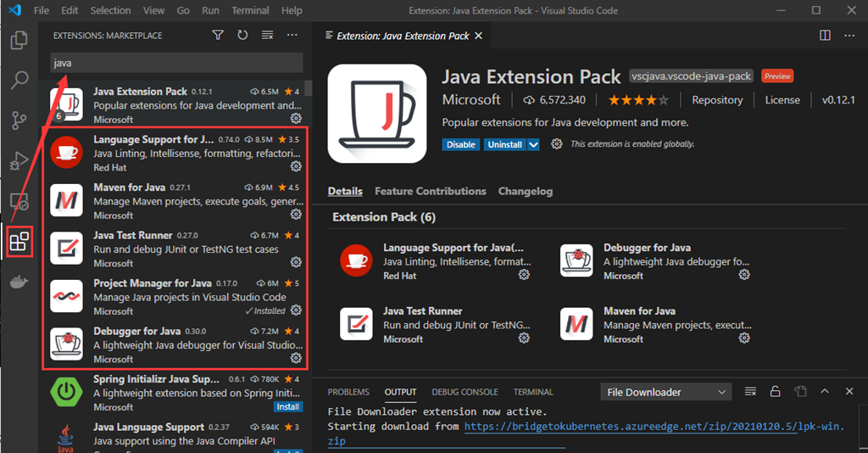Open the Run menu
This screenshot has height=453, width=868.
210,10
